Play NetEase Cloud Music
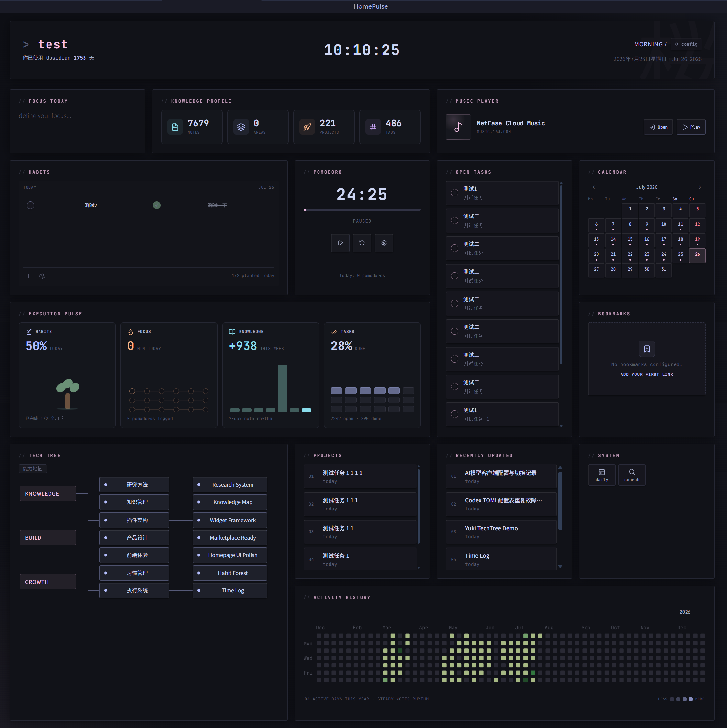The width and height of the screenshot is (727, 728). pos(691,127)
